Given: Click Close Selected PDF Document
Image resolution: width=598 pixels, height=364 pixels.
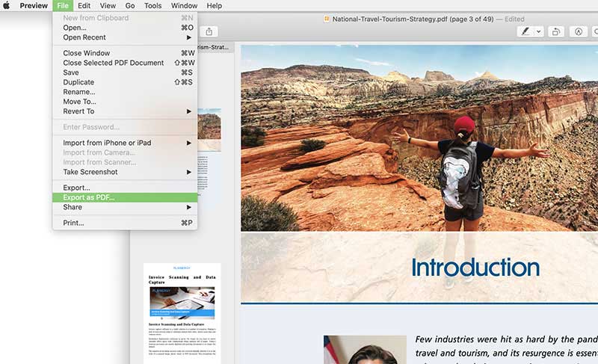Looking at the screenshot, I should tap(113, 63).
